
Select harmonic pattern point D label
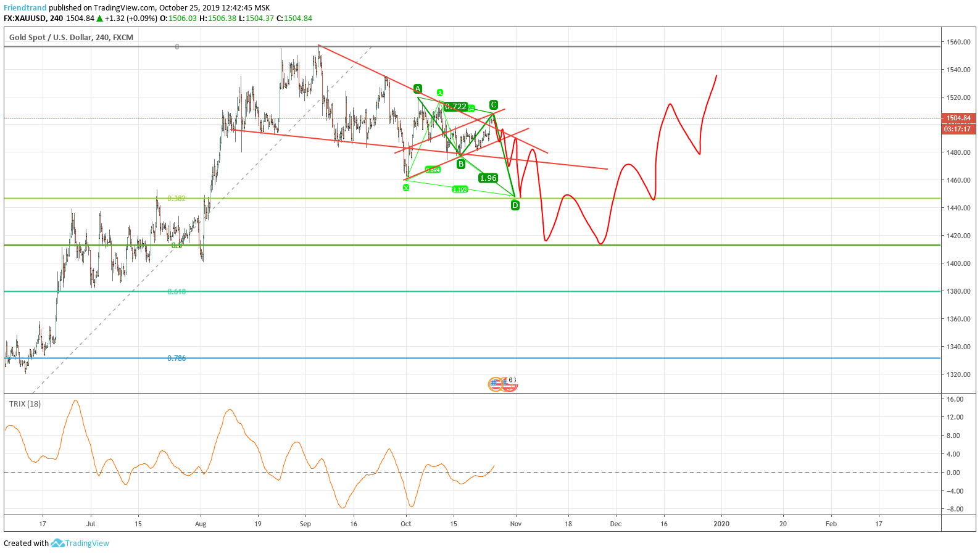click(515, 205)
